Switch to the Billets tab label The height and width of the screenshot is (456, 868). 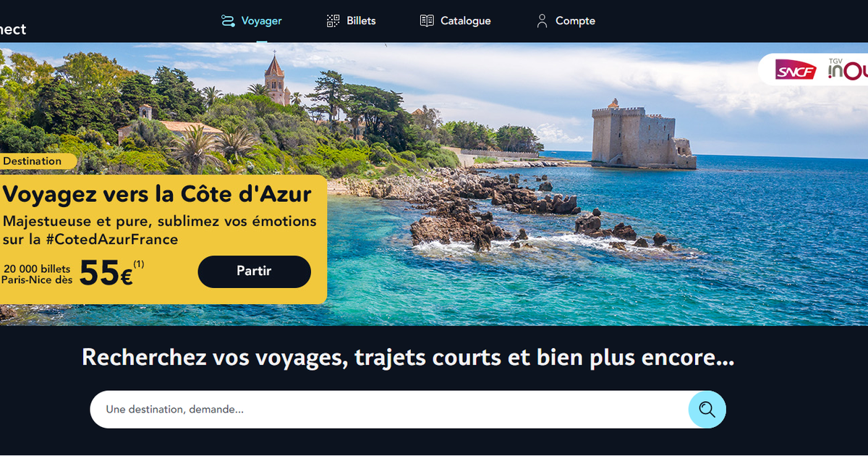tap(361, 21)
